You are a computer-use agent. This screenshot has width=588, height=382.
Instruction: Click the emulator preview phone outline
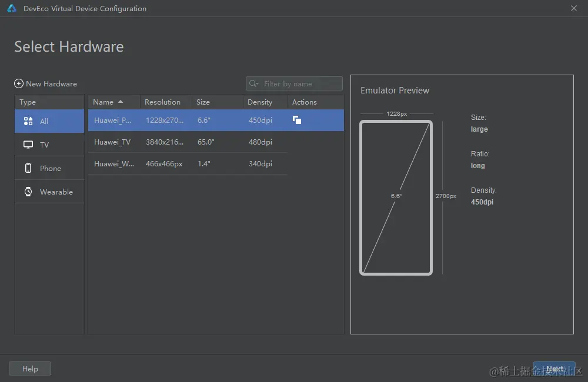click(396, 197)
